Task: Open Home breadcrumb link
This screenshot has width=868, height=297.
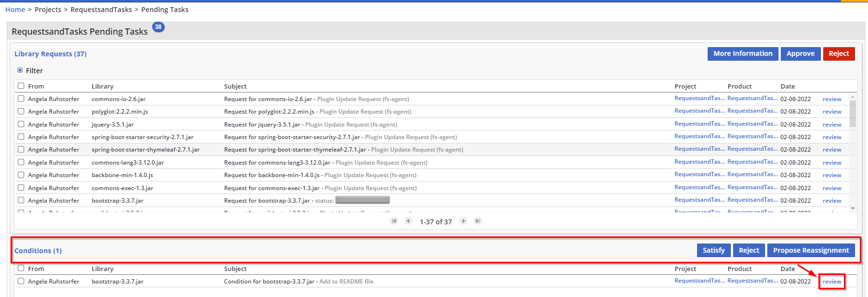Action: 15,10
